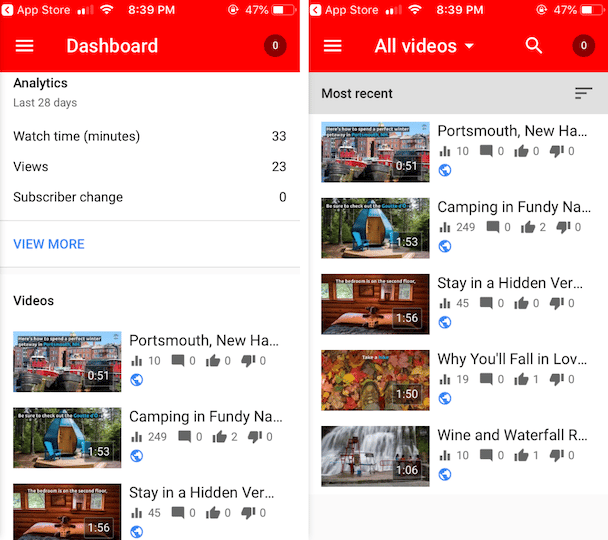Tap likes thumbs-up icon on Why You'll Fall video
This screenshot has height=540, width=608.
coord(520,380)
